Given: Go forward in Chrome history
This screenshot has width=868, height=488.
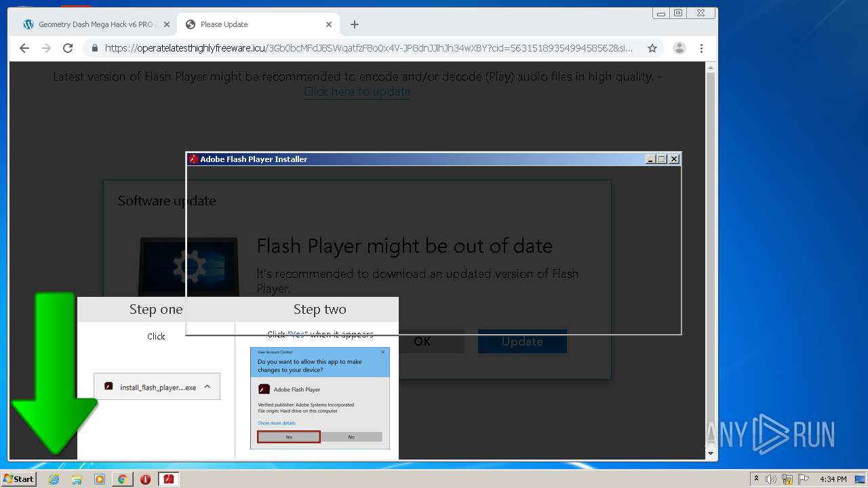Looking at the screenshot, I should (46, 48).
